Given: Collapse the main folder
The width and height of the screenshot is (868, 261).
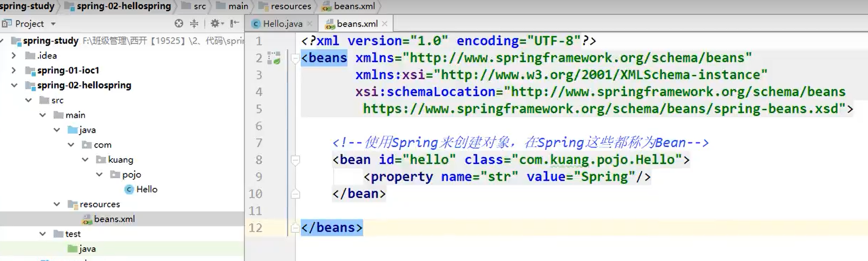Looking at the screenshot, I should click(42, 115).
